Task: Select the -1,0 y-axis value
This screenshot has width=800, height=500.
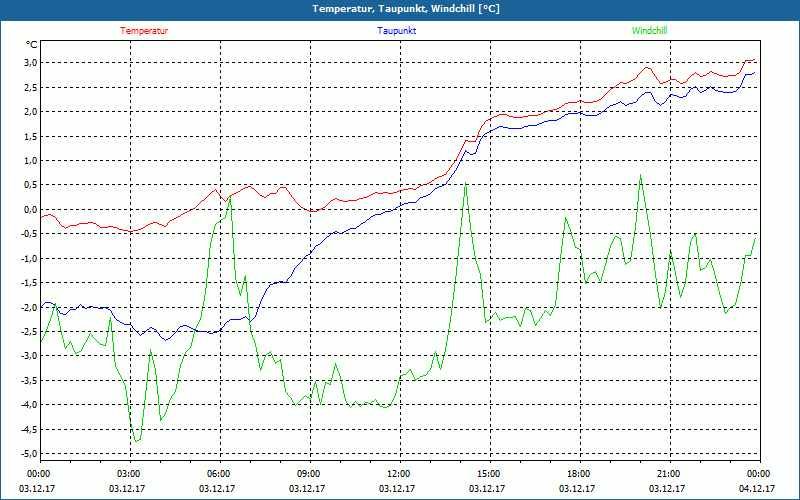Action: click(x=30, y=258)
